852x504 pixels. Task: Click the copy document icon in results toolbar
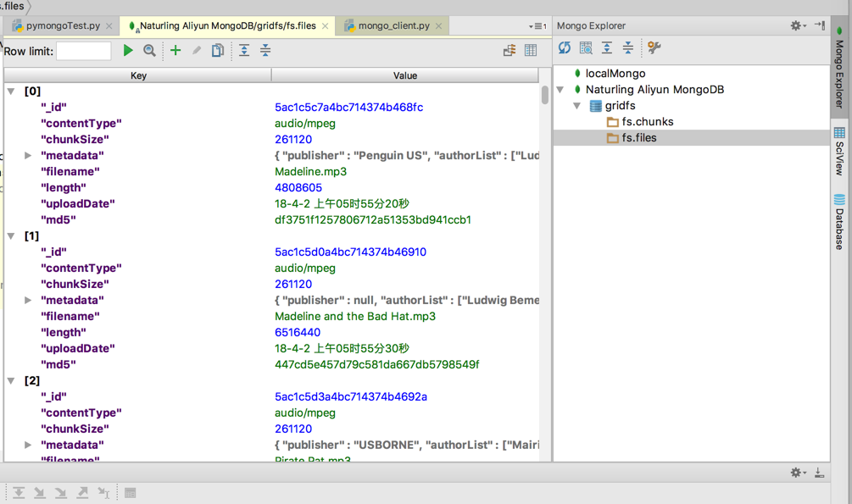point(218,51)
